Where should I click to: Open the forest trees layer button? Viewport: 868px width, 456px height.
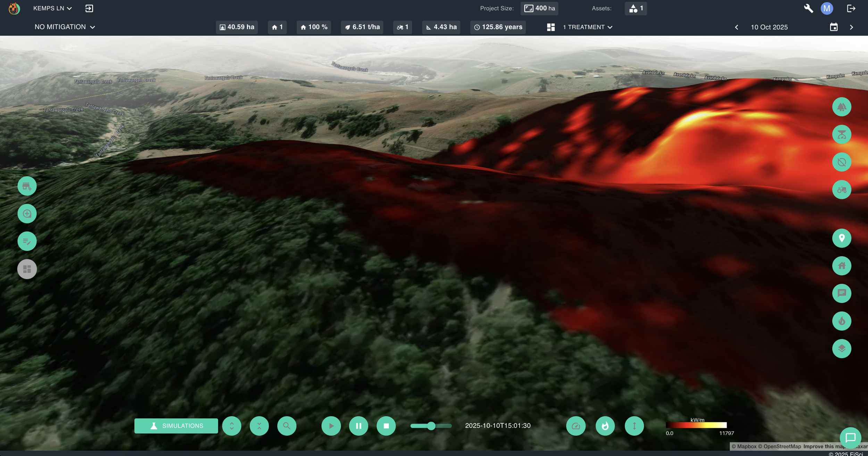point(842,107)
